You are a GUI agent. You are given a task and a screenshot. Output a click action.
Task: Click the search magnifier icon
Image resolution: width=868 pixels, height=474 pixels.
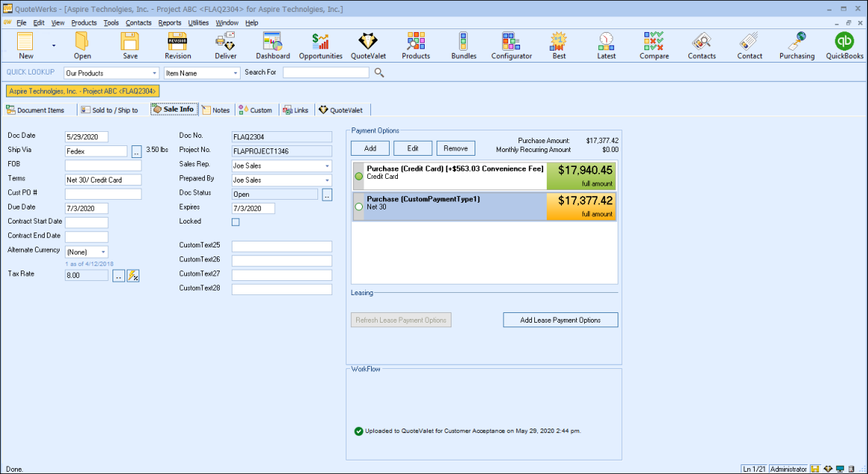click(x=379, y=73)
